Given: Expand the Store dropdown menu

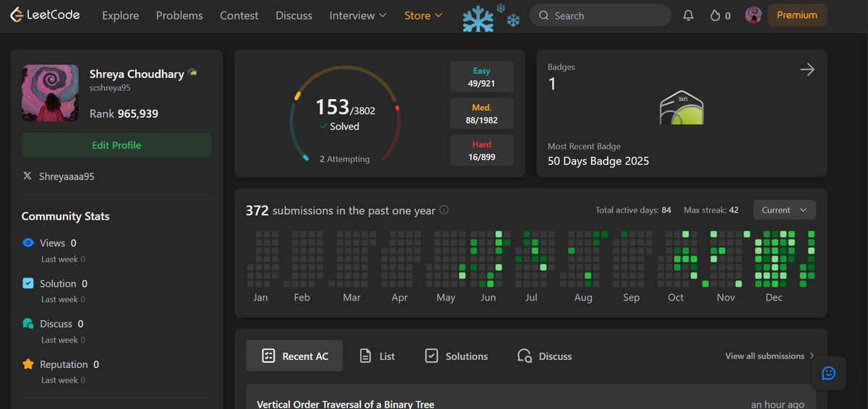Looking at the screenshot, I should [423, 15].
